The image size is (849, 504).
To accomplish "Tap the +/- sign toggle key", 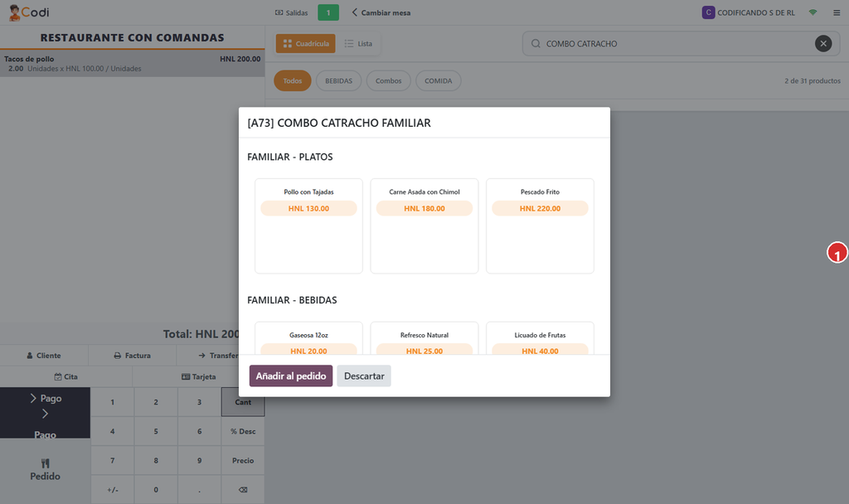I will [113, 490].
